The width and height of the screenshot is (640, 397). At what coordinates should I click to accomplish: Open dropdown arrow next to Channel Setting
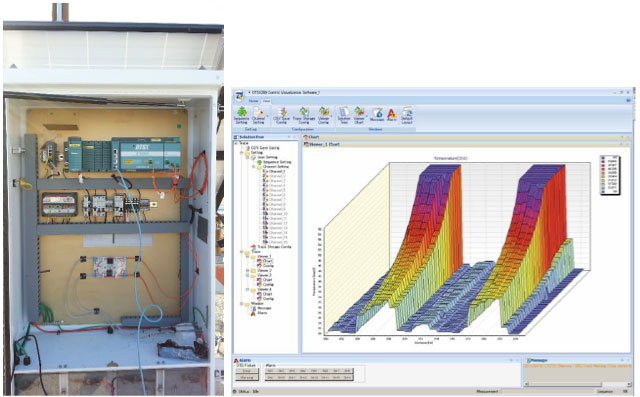tap(267, 116)
